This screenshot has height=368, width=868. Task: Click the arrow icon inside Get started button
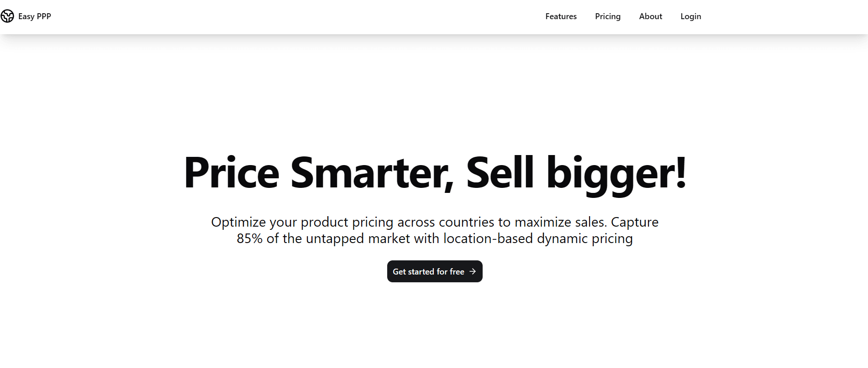coord(473,271)
